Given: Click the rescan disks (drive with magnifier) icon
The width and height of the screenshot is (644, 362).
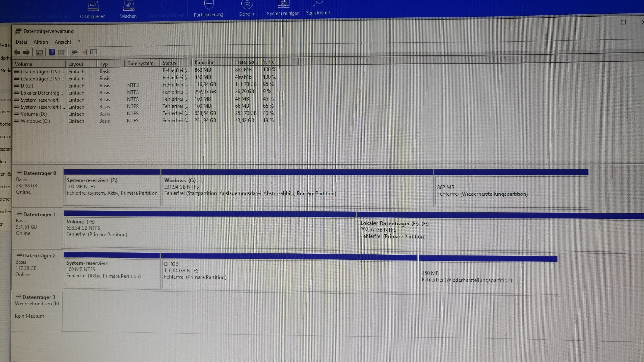Looking at the screenshot, I should click(x=74, y=52).
